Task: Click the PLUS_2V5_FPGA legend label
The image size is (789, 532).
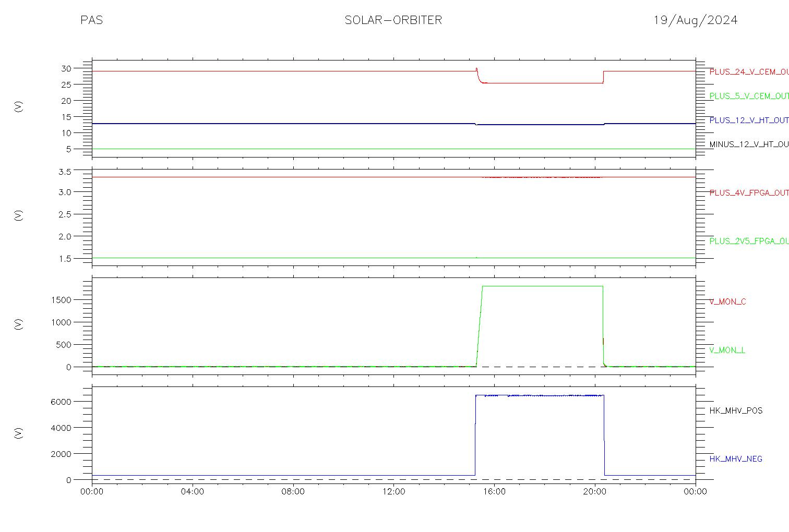Action: pos(749,241)
